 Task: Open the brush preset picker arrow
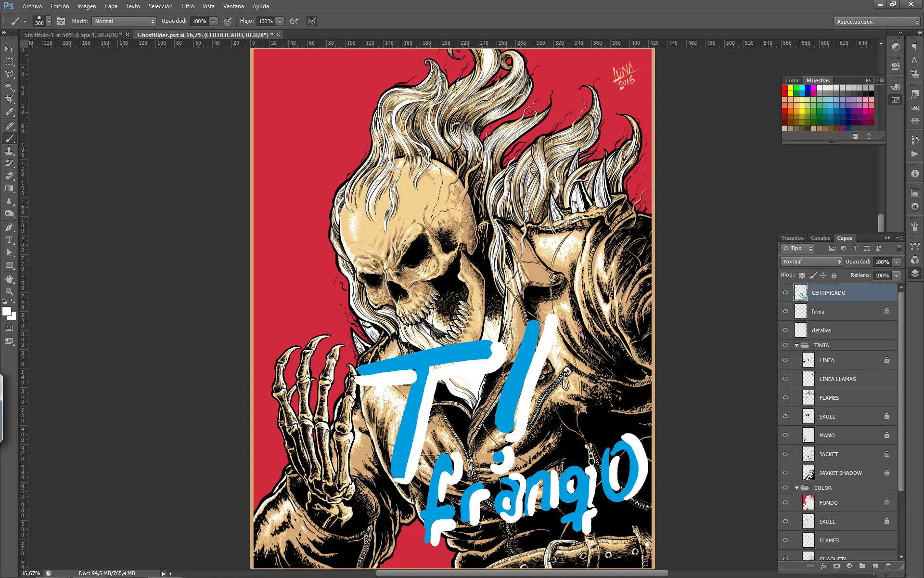coord(49,21)
